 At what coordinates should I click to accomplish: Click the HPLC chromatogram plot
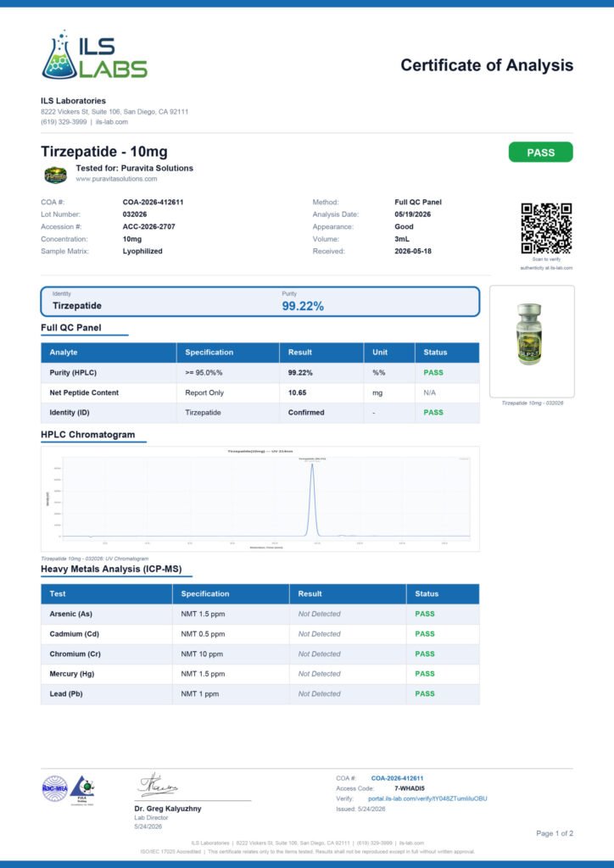(x=260, y=498)
